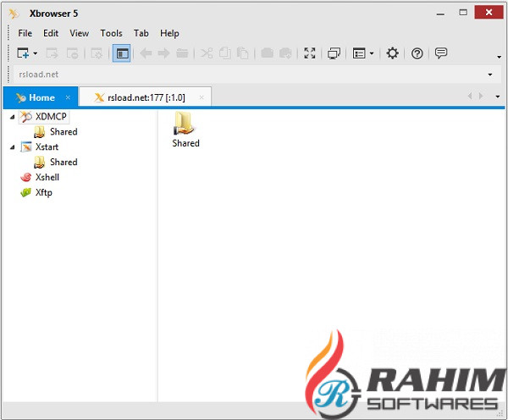
Task: Click the tab scroll right arrow
Action: [x=481, y=96]
